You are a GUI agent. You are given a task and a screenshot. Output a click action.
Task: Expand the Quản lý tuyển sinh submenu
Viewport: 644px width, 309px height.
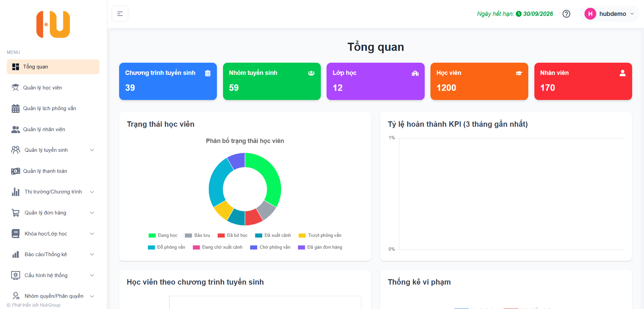click(92, 150)
